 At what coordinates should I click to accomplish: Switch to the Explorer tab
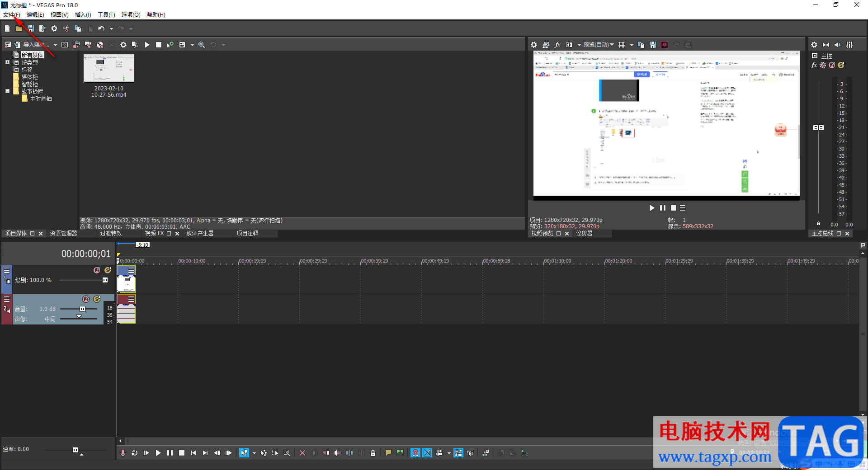63,234
